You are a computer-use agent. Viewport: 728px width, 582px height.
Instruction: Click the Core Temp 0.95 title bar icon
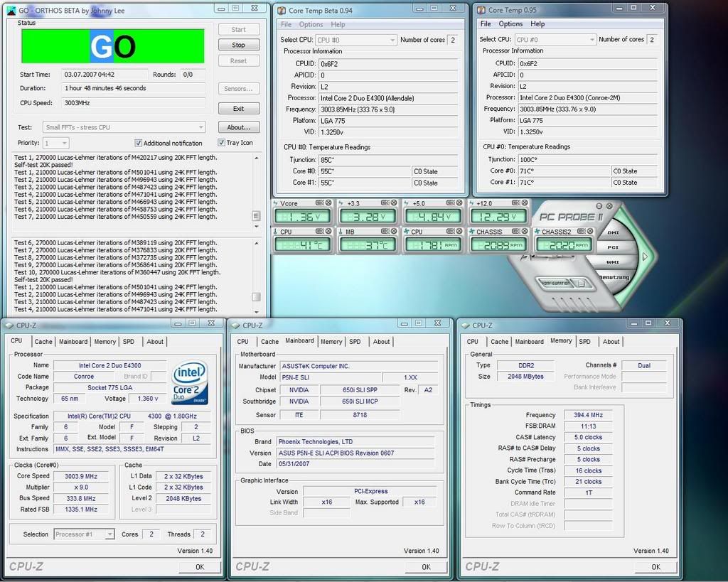point(481,10)
